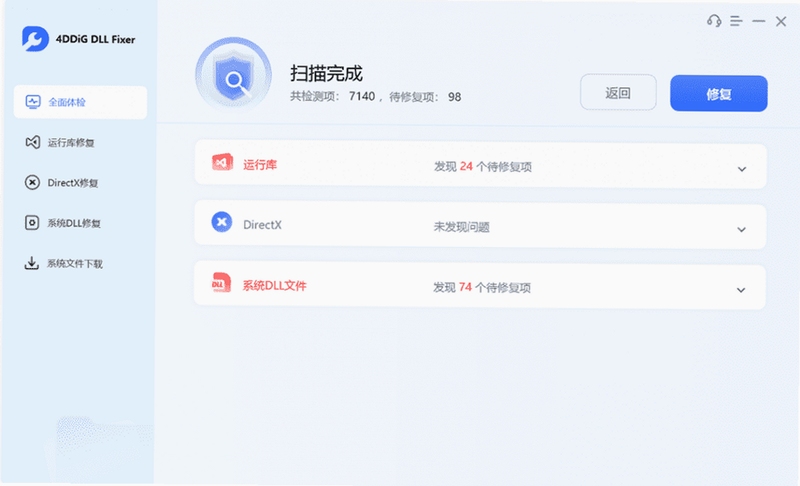Click the 运行库 label text
This screenshot has height=486, width=800.
click(x=260, y=165)
